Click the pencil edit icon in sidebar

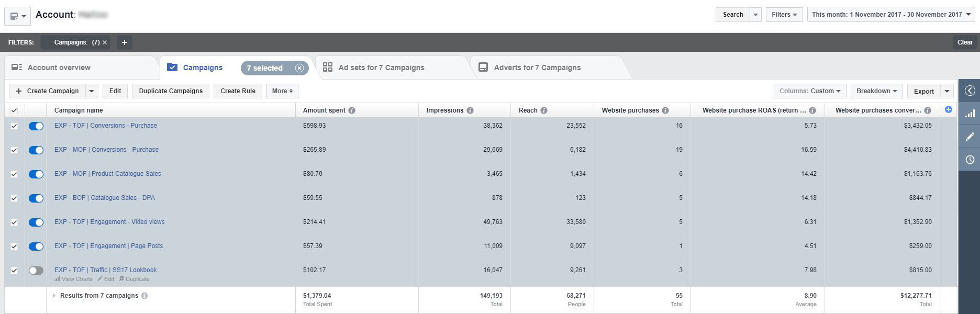tap(970, 137)
